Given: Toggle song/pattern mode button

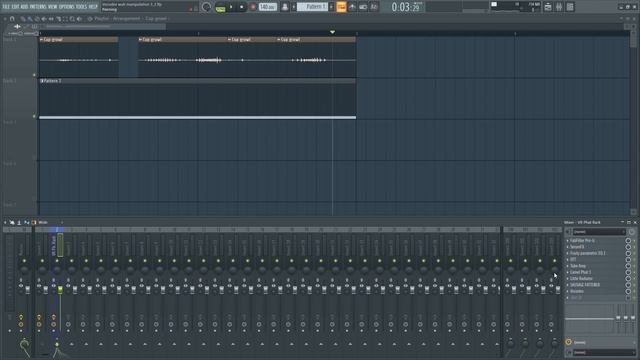Looking at the screenshot, I should pos(220,7).
